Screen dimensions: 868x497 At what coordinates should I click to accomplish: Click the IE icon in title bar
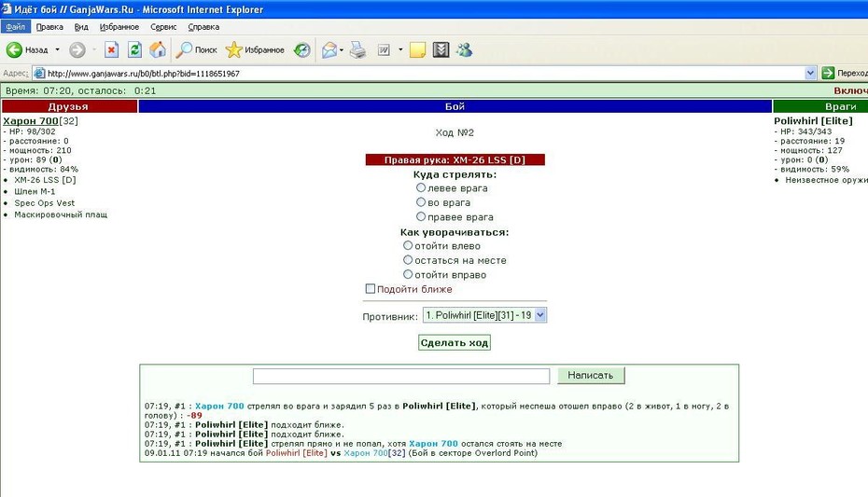coord(7,8)
